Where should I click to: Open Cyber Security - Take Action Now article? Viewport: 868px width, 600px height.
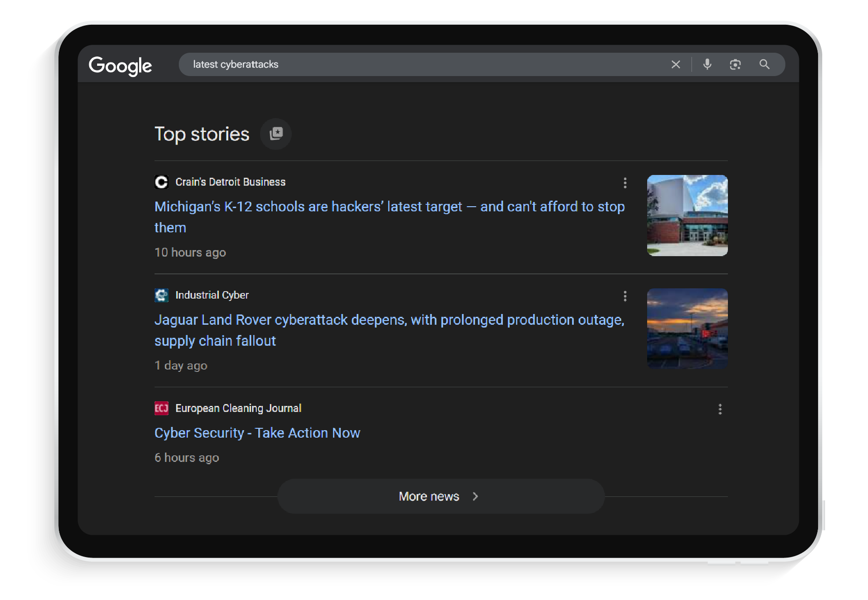click(x=257, y=433)
